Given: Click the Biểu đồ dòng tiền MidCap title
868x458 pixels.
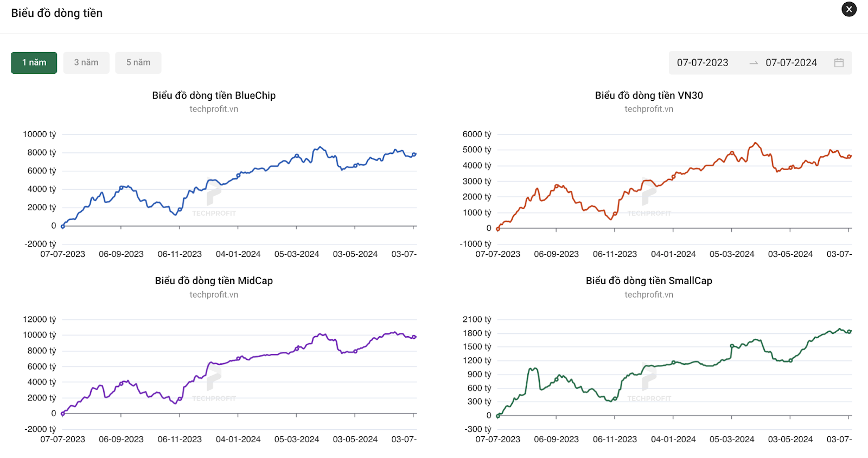Looking at the screenshot, I should 214,281.
